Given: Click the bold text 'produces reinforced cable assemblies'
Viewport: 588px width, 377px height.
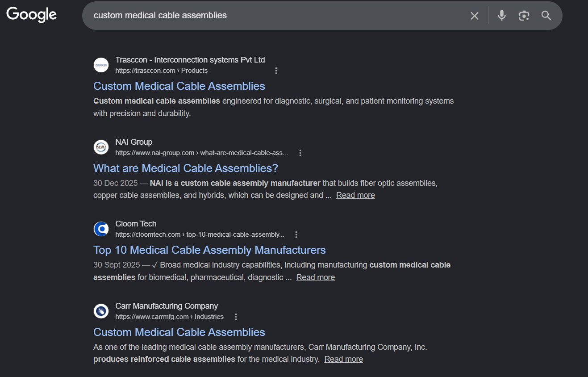Looking at the screenshot, I should point(164,359).
